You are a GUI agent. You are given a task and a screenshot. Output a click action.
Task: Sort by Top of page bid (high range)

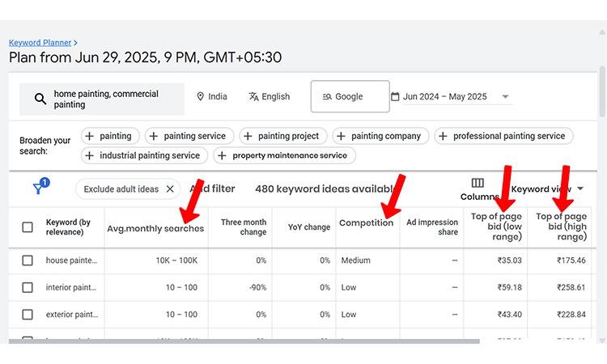[x=562, y=226]
